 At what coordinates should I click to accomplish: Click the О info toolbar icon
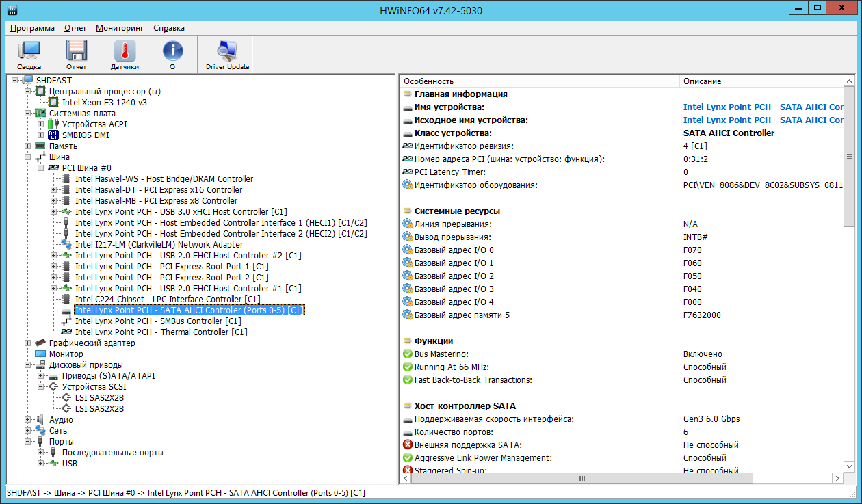pyautogui.click(x=172, y=51)
